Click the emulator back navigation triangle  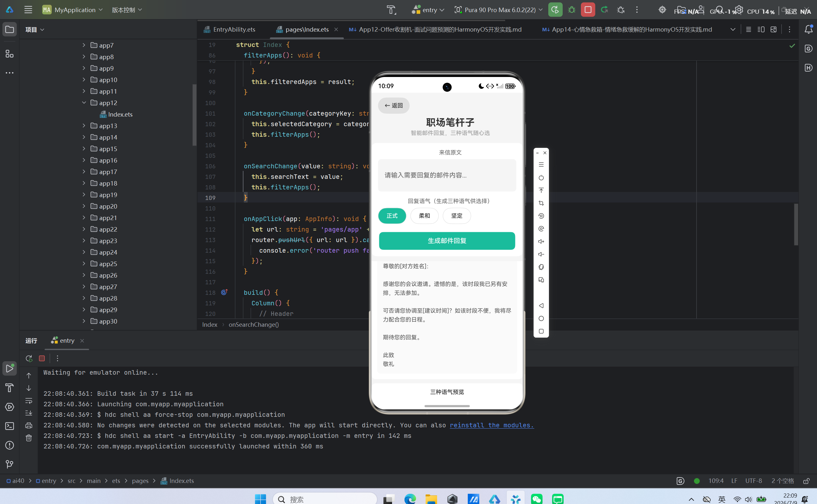(x=541, y=306)
